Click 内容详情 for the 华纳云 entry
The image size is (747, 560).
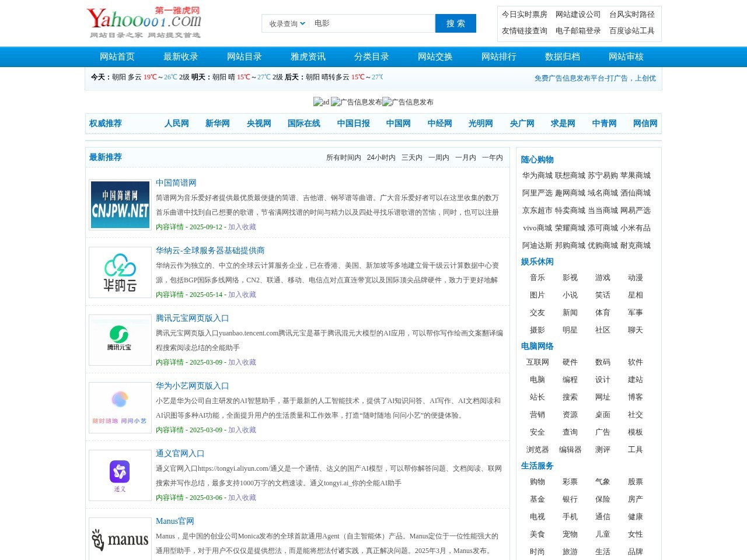(170, 295)
